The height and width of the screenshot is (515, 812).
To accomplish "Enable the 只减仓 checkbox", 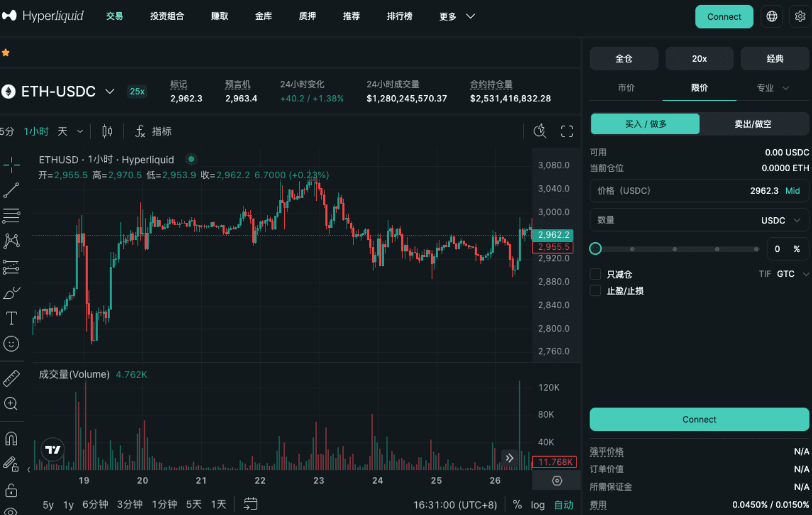I will (x=595, y=273).
